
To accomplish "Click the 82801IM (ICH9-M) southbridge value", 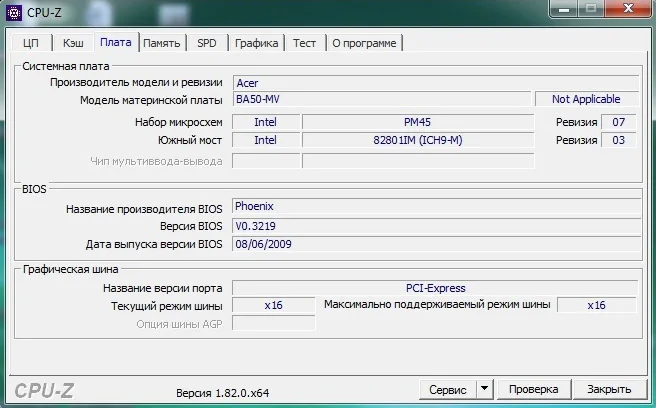I will click(x=418, y=140).
